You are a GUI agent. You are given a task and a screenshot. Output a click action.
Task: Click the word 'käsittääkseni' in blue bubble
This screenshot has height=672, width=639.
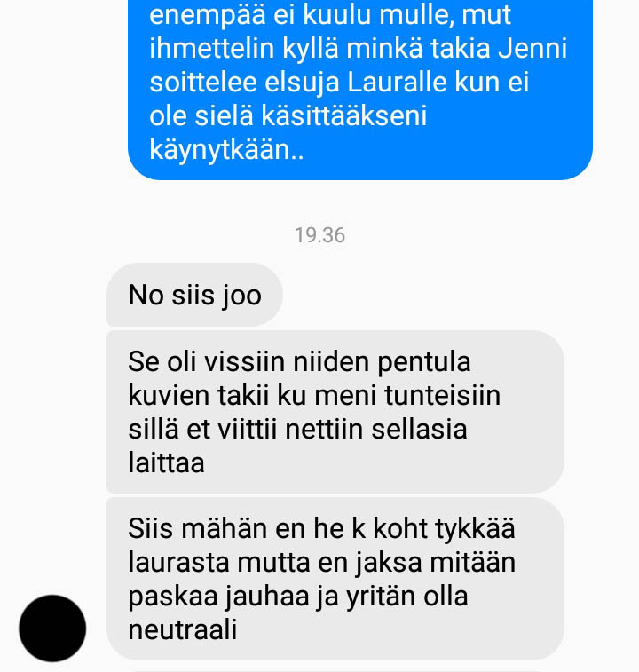[344, 115]
